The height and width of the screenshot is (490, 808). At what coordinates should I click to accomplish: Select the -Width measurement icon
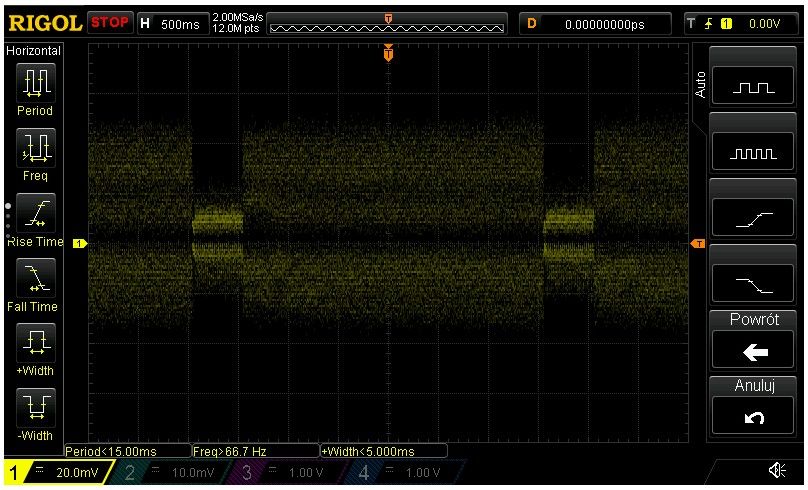point(36,407)
